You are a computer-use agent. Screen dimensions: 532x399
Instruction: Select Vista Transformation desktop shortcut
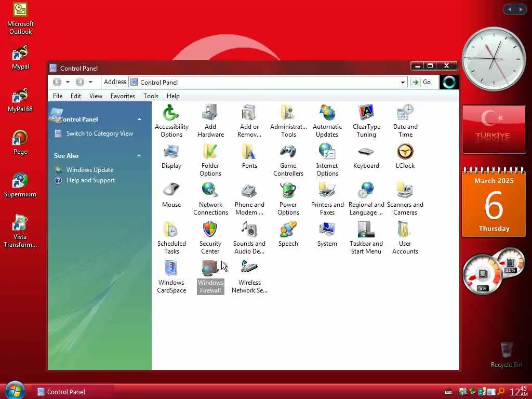pyautogui.click(x=20, y=231)
